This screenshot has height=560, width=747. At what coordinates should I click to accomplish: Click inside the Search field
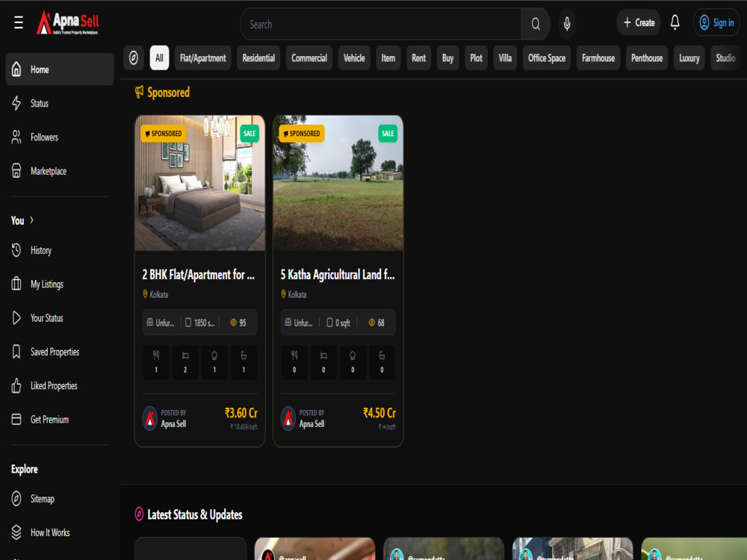(381, 24)
